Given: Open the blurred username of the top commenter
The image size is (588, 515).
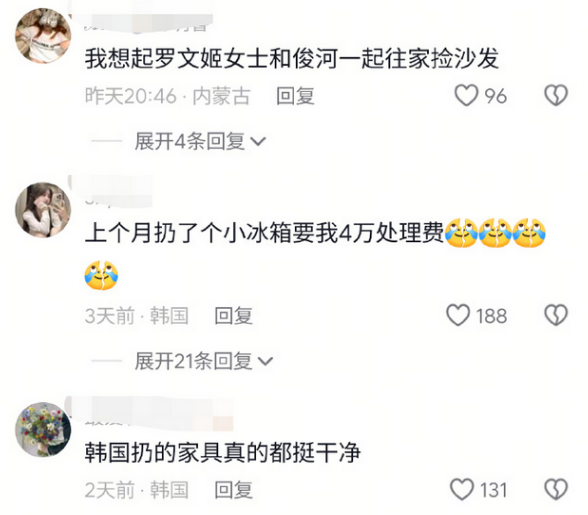Looking at the screenshot, I should tap(146, 23).
